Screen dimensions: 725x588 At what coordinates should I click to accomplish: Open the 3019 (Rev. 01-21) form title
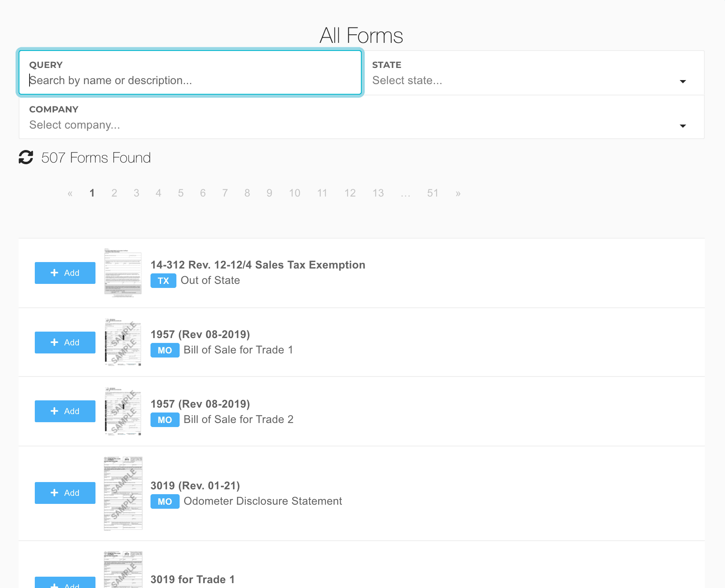pos(195,486)
